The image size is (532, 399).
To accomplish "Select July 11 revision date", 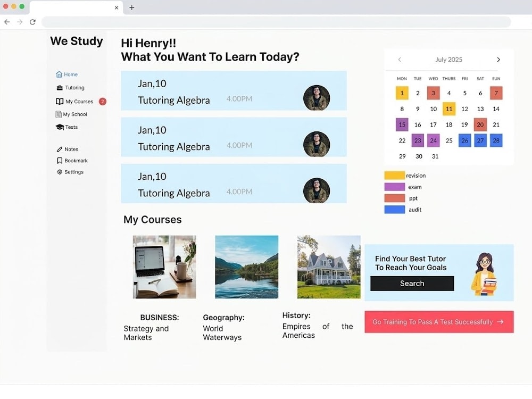I will pyautogui.click(x=449, y=109).
